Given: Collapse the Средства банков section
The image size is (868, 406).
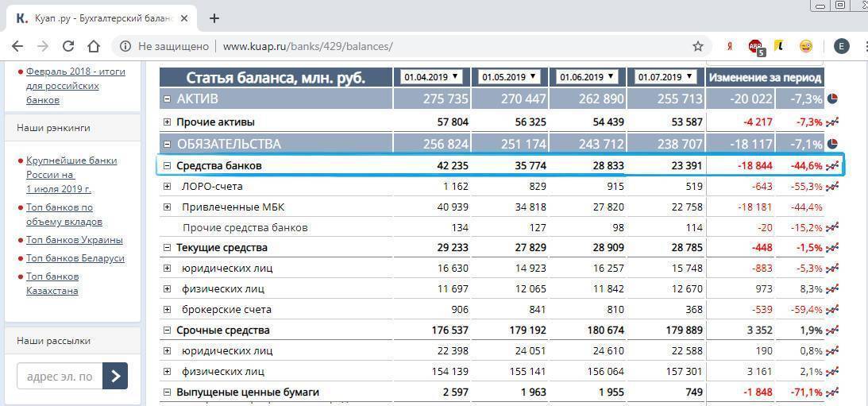Looking at the screenshot, I should pos(168,166).
